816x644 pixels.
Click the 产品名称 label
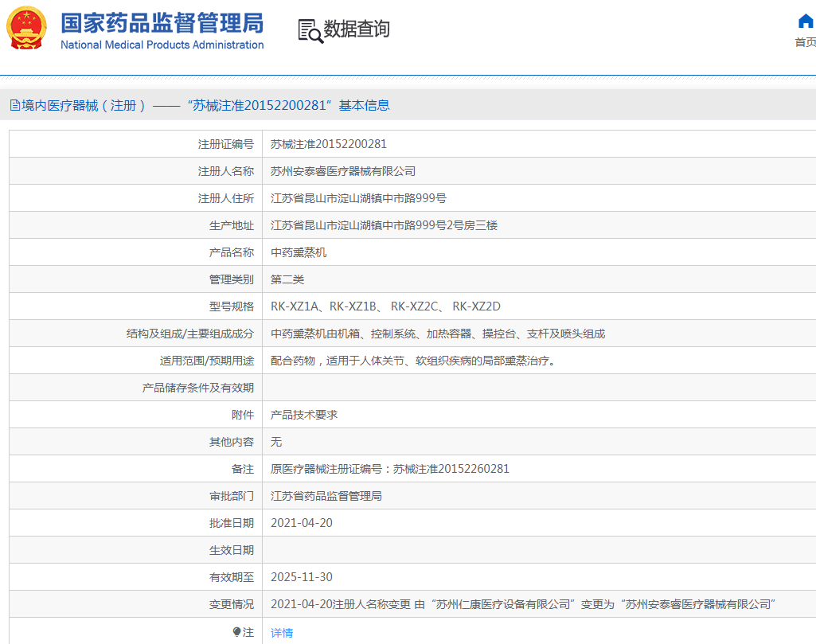(x=232, y=252)
